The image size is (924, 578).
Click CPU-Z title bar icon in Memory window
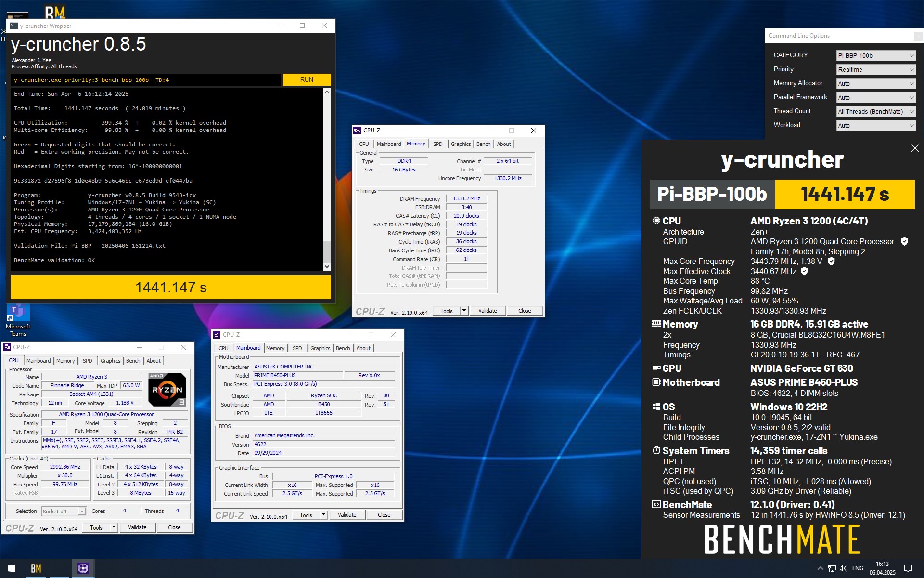(357, 131)
